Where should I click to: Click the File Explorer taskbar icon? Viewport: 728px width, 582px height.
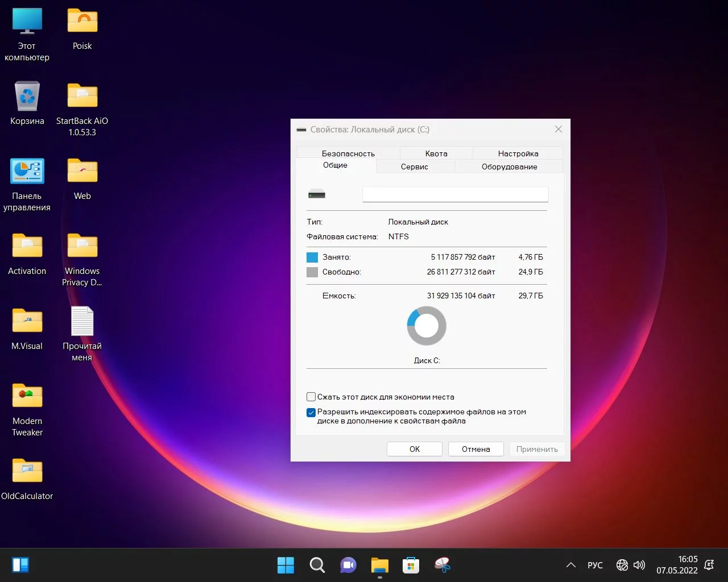tap(379, 565)
